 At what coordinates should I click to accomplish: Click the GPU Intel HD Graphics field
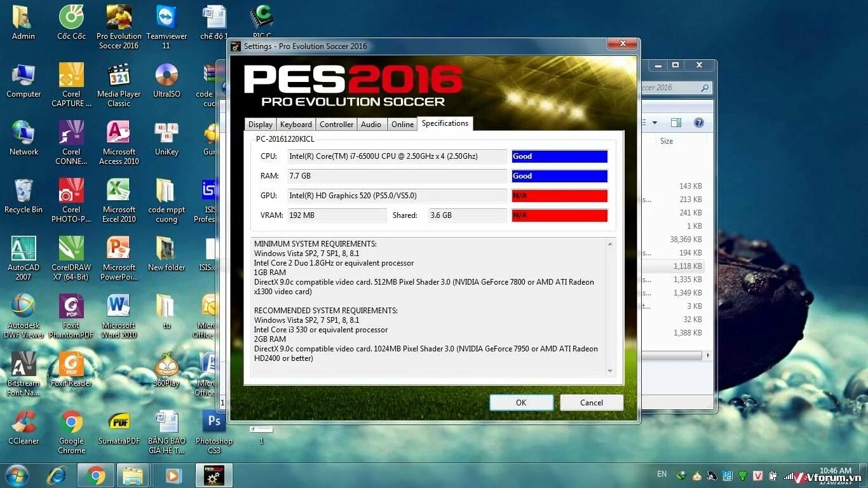pos(397,196)
